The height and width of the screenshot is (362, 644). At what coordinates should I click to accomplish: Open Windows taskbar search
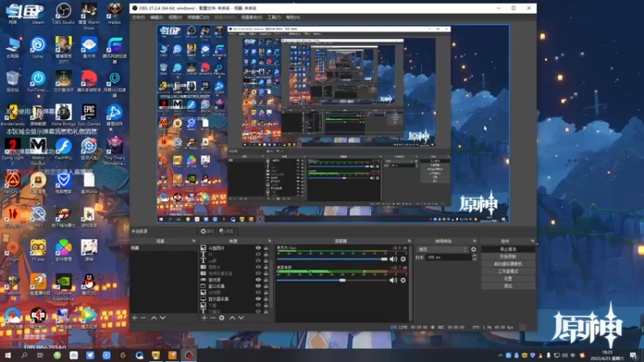(24, 355)
